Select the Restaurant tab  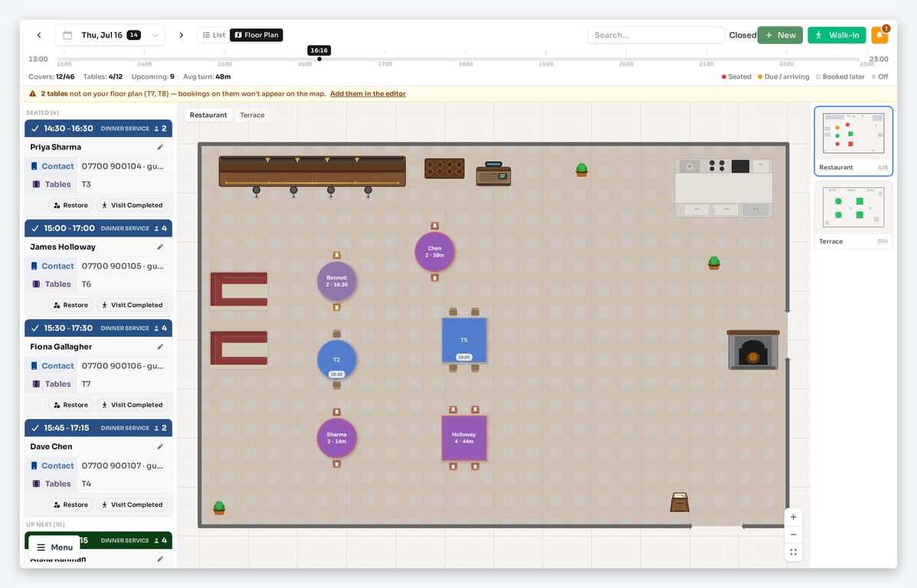pyautogui.click(x=208, y=115)
